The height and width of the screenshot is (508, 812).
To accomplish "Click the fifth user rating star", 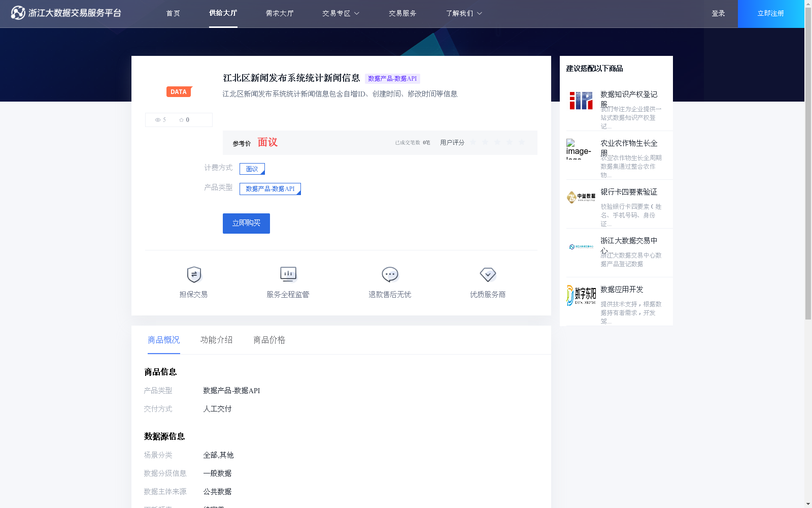I will tap(522, 142).
